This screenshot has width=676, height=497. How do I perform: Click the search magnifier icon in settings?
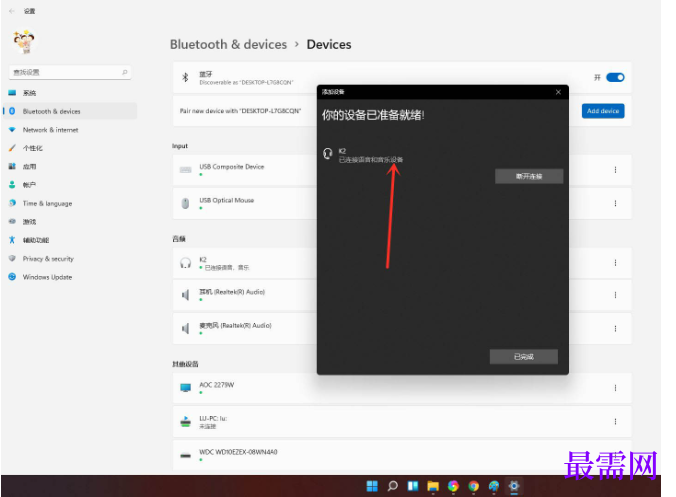coord(125,72)
